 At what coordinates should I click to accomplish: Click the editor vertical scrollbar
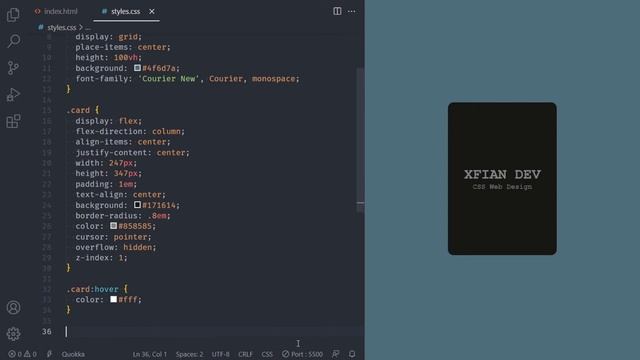[360, 139]
